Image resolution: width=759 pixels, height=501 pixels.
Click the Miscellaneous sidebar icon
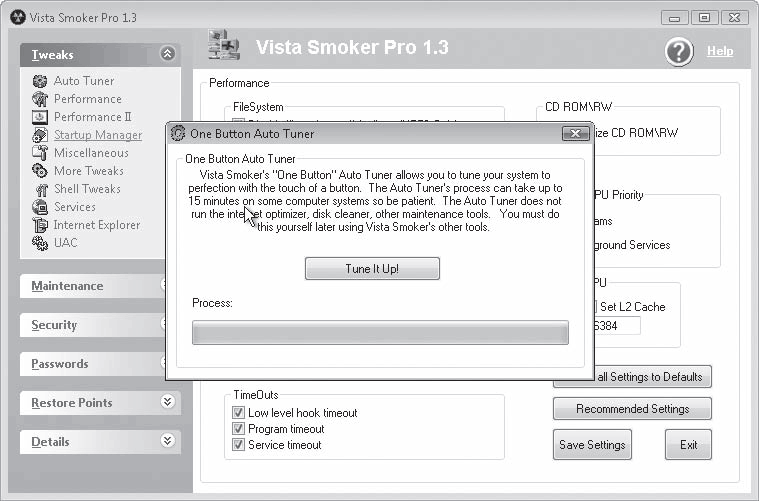(40, 153)
